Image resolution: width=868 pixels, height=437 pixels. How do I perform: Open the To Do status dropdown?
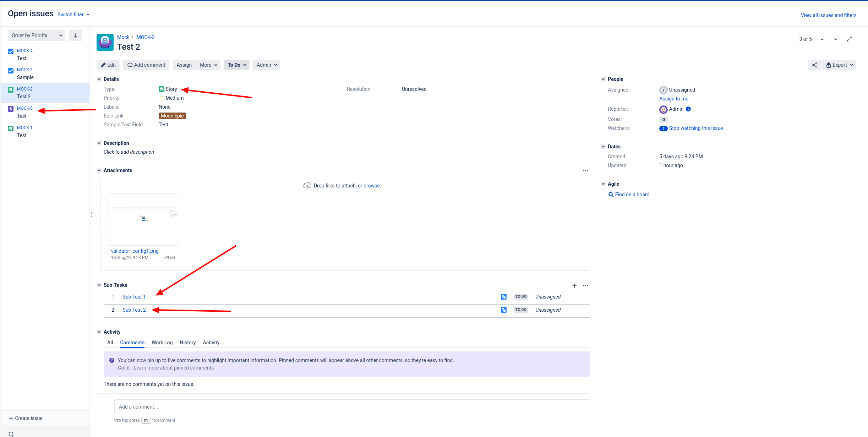click(237, 65)
